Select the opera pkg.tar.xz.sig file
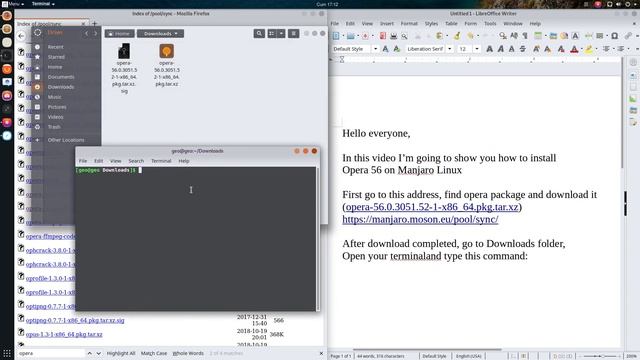 (124, 68)
